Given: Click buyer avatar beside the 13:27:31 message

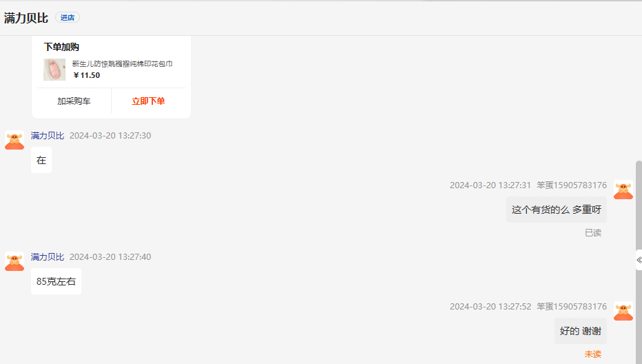Looking at the screenshot, I should (623, 190).
